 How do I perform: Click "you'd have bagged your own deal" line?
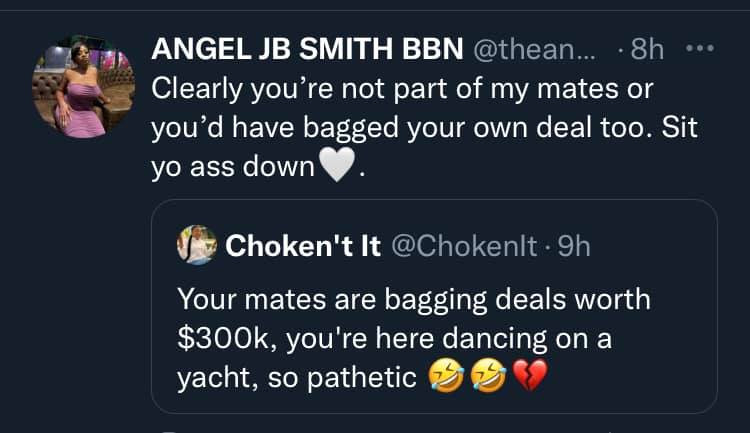click(424, 128)
